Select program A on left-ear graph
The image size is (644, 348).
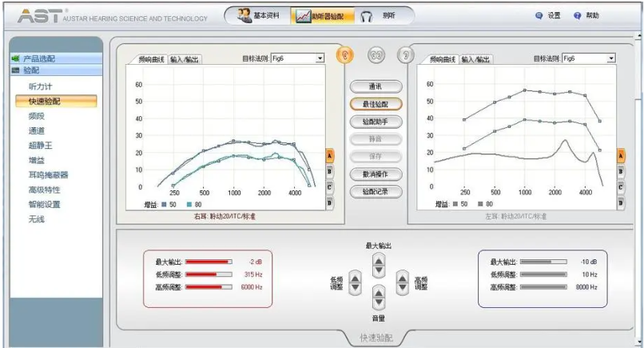621,156
